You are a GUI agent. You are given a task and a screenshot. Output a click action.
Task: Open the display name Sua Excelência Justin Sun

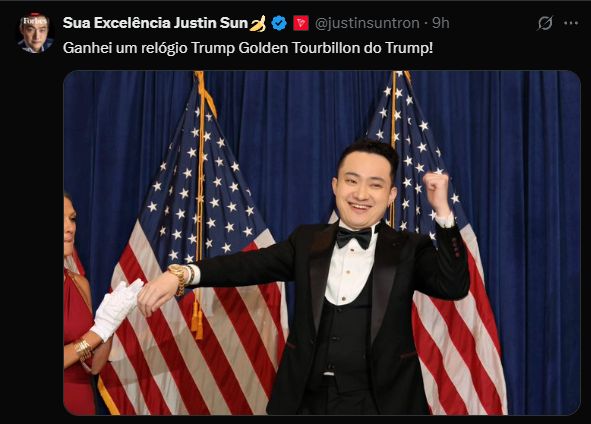[x=155, y=23]
